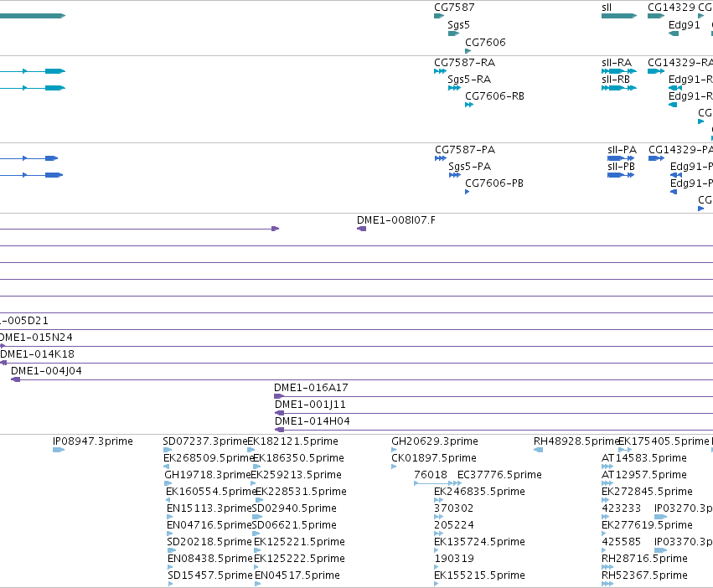
Task: Select EST EN08438.5prime
Action: pos(210,560)
